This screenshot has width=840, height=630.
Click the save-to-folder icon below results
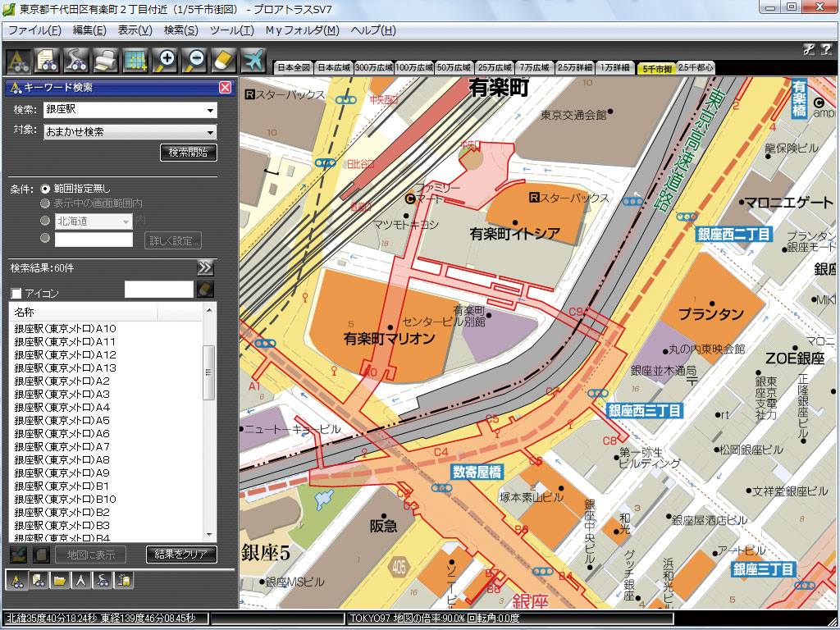pyautogui.click(x=20, y=554)
